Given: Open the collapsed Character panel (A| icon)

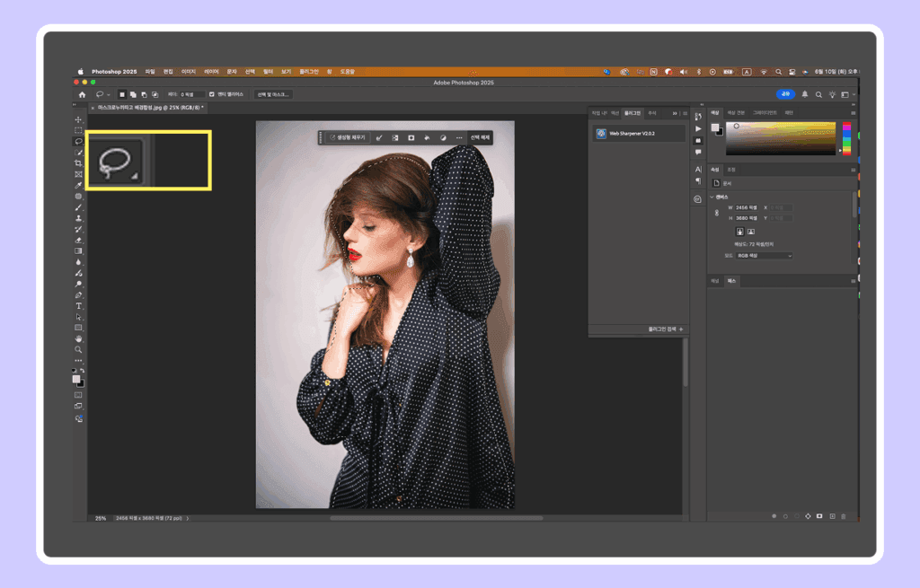Looking at the screenshot, I should [698, 170].
